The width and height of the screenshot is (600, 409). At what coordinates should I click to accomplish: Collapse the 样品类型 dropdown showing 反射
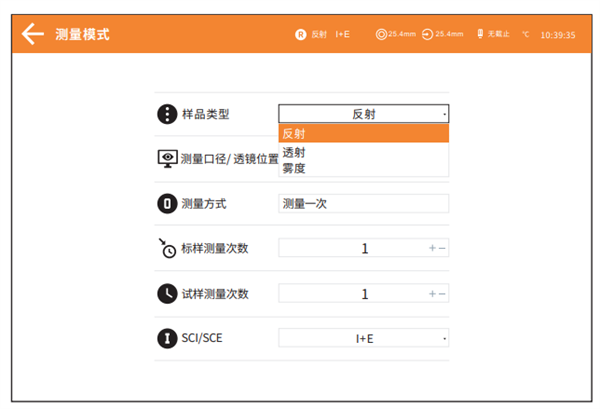coord(363,114)
